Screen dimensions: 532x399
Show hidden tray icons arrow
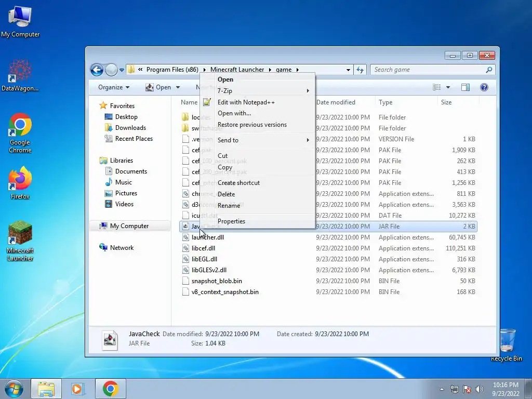tap(442, 389)
